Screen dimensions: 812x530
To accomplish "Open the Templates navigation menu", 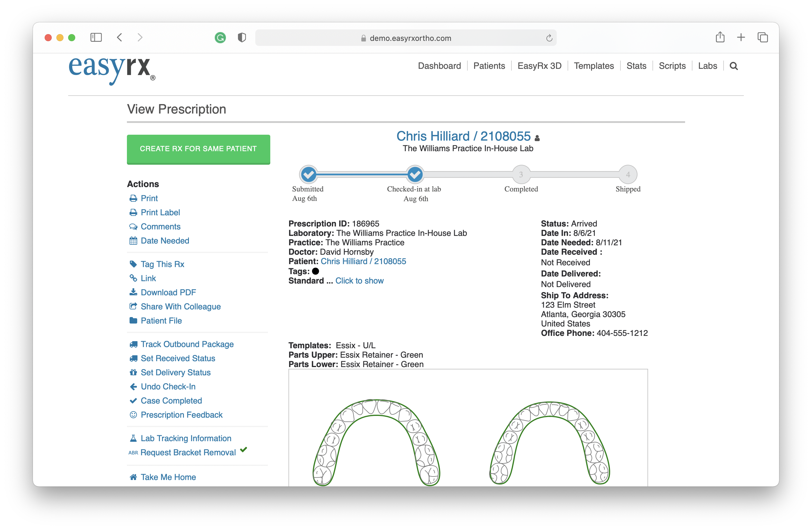I will [594, 66].
